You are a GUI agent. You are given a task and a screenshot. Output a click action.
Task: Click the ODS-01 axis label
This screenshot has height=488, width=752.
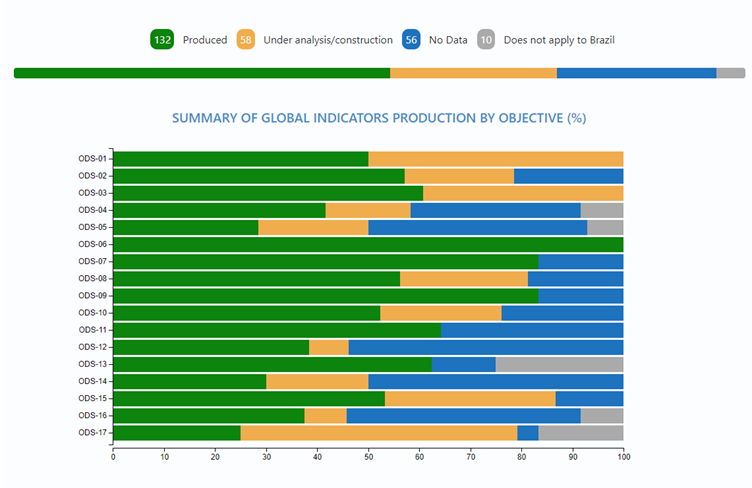pos(93,159)
